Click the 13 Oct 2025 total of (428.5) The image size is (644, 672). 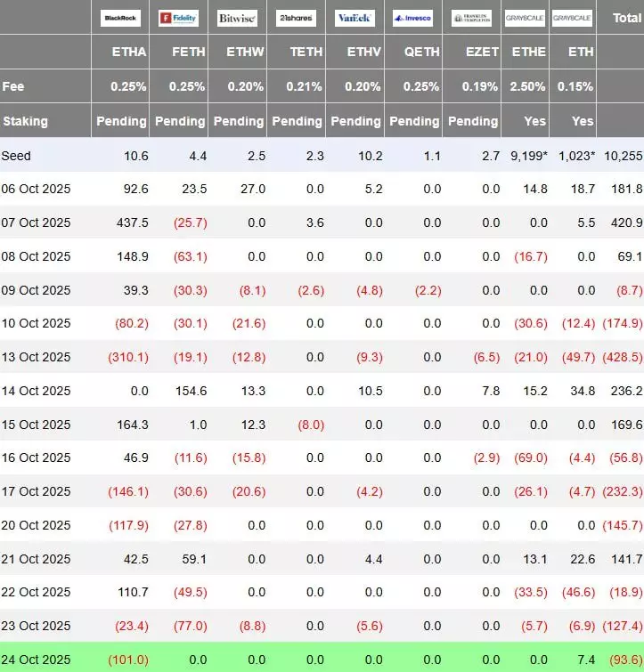click(x=621, y=357)
